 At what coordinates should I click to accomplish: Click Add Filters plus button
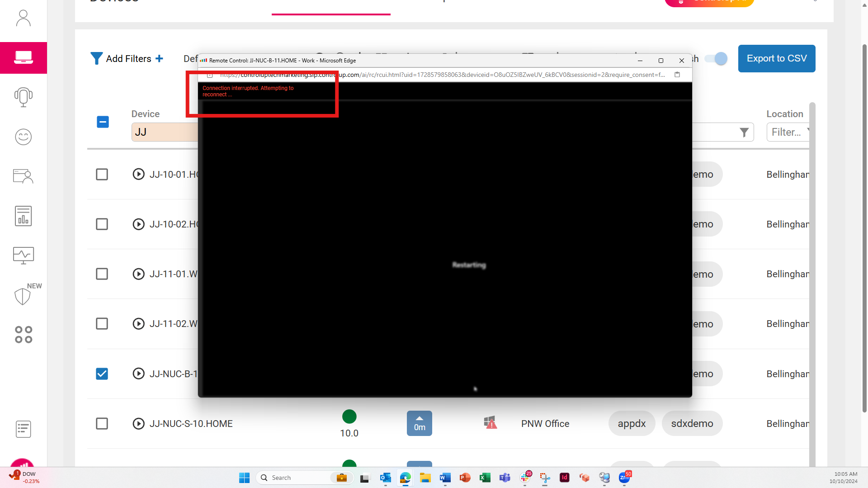tap(159, 58)
